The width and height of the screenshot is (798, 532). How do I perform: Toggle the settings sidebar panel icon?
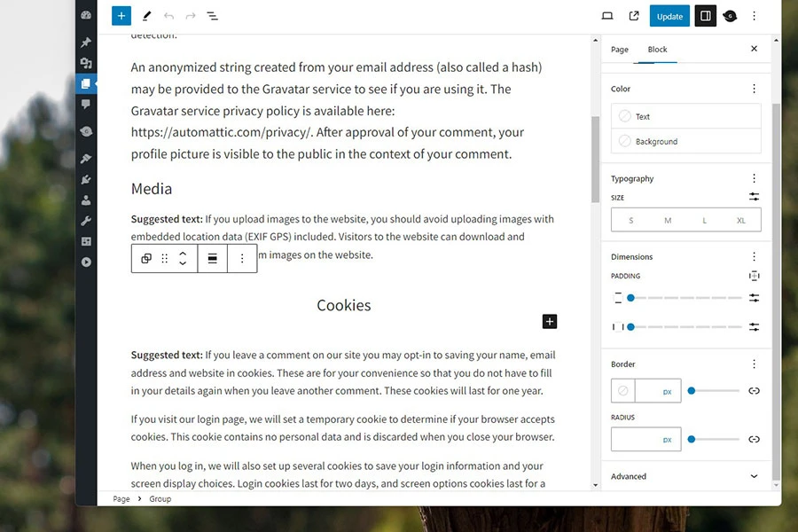click(x=705, y=15)
